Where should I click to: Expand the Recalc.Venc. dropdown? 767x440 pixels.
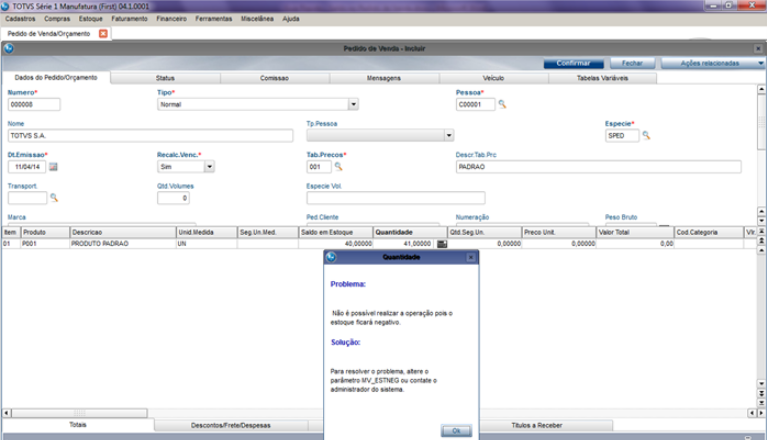(x=209, y=167)
